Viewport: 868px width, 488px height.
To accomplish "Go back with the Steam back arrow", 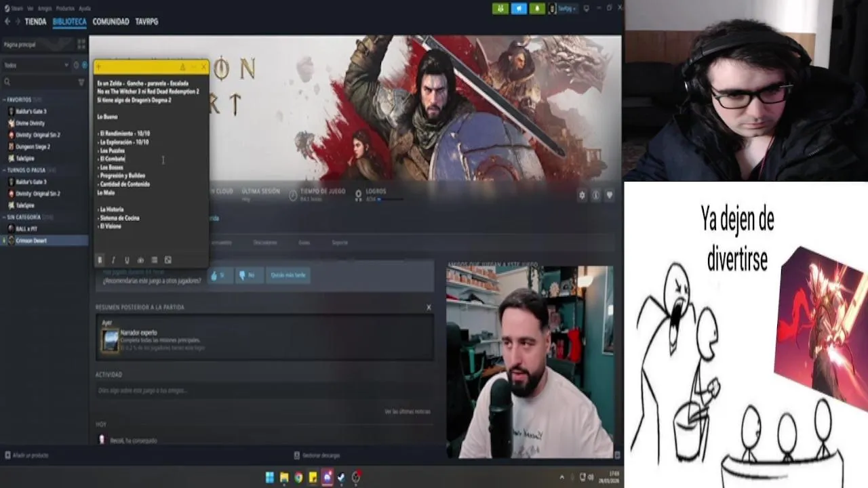I will [7, 22].
